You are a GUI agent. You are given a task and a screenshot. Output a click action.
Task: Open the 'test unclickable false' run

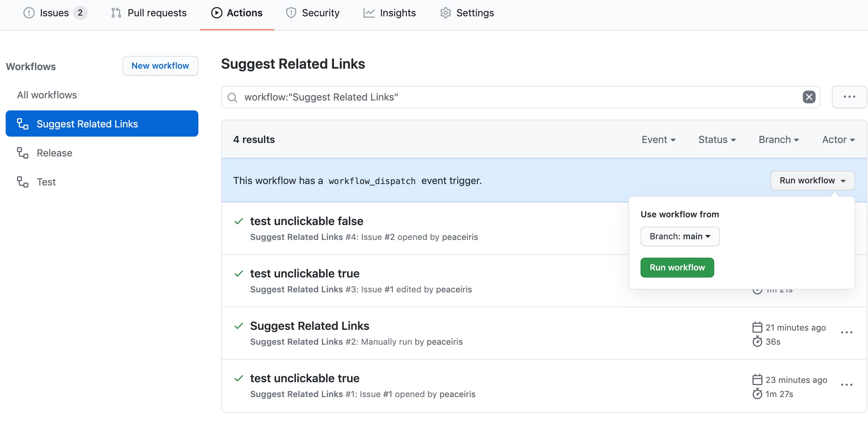tap(306, 221)
